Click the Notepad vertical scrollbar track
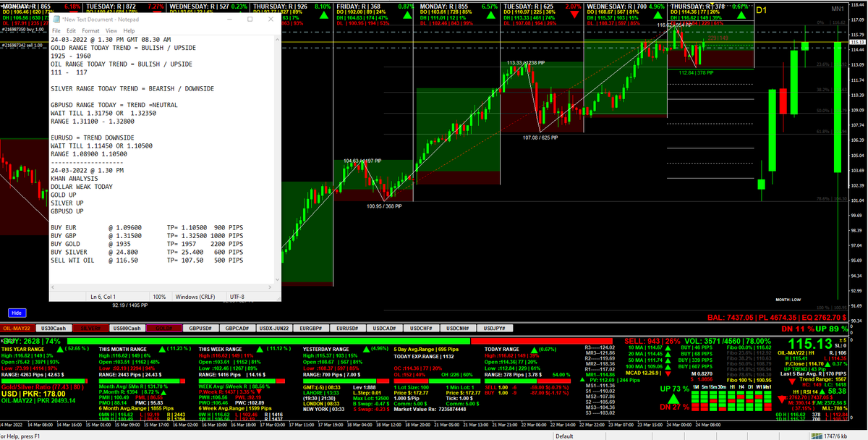 point(276,159)
